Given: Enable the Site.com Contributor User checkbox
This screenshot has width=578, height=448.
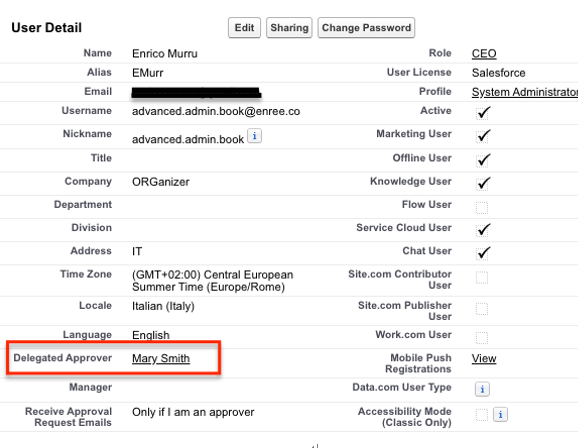Looking at the screenshot, I should [x=482, y=278].
